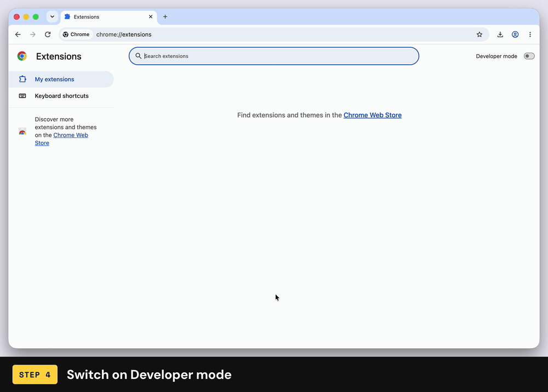The height and width of the screenshot is (392, 548).
Task: Open a new tab with plus button
Action: point(165,16)
